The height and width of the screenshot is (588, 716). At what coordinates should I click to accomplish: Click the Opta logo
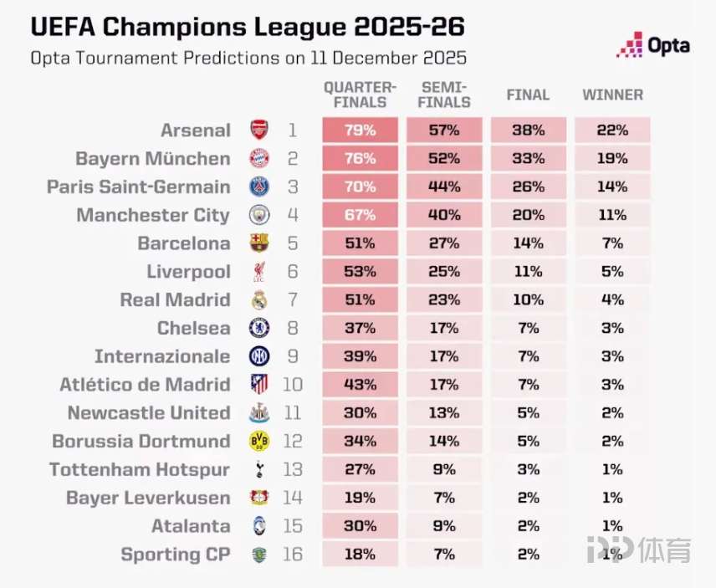coord(653,44)
